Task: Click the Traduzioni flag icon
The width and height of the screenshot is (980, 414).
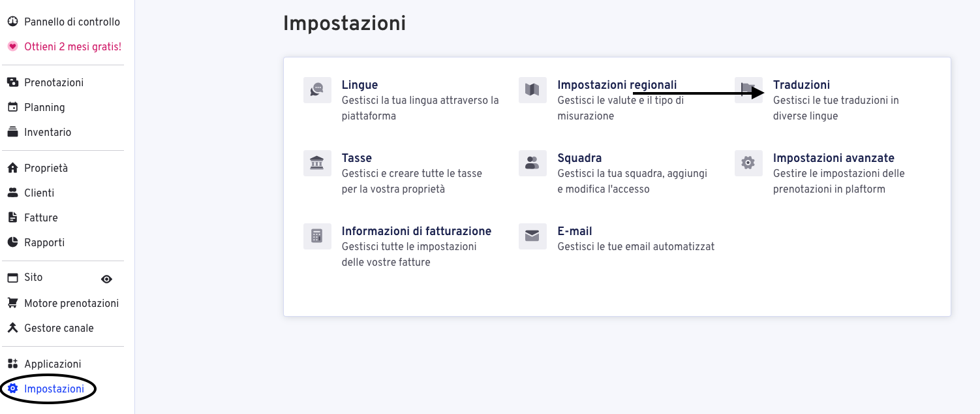Action: (x=748, y=90)
